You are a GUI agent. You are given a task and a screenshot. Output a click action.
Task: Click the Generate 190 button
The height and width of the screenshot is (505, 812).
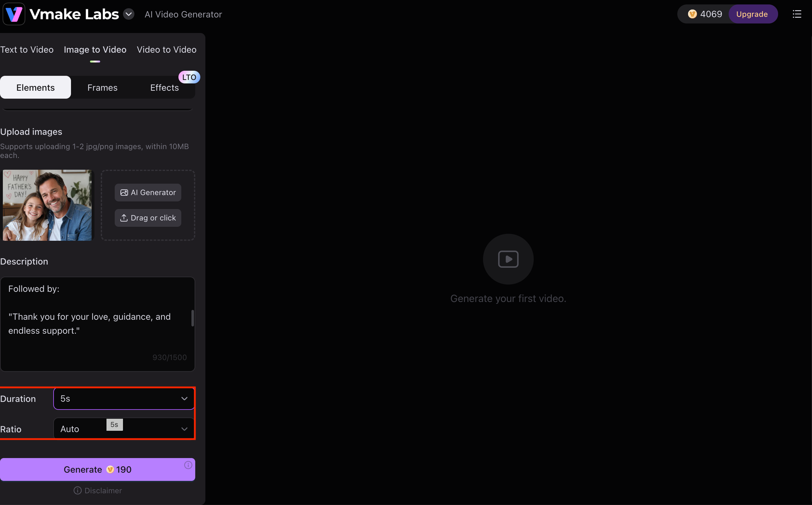tap(97, 469)
